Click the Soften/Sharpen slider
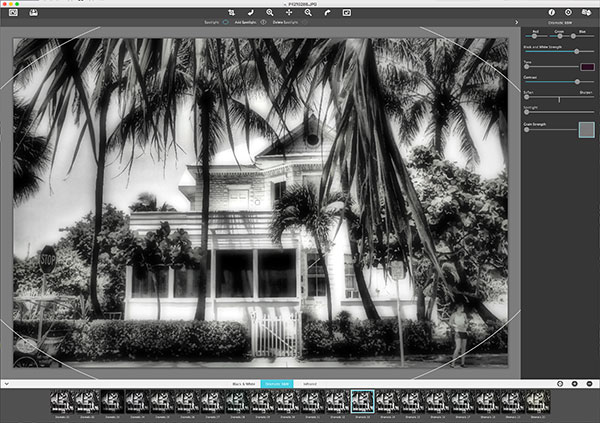The image size is (600, 423). coord(559,97)
